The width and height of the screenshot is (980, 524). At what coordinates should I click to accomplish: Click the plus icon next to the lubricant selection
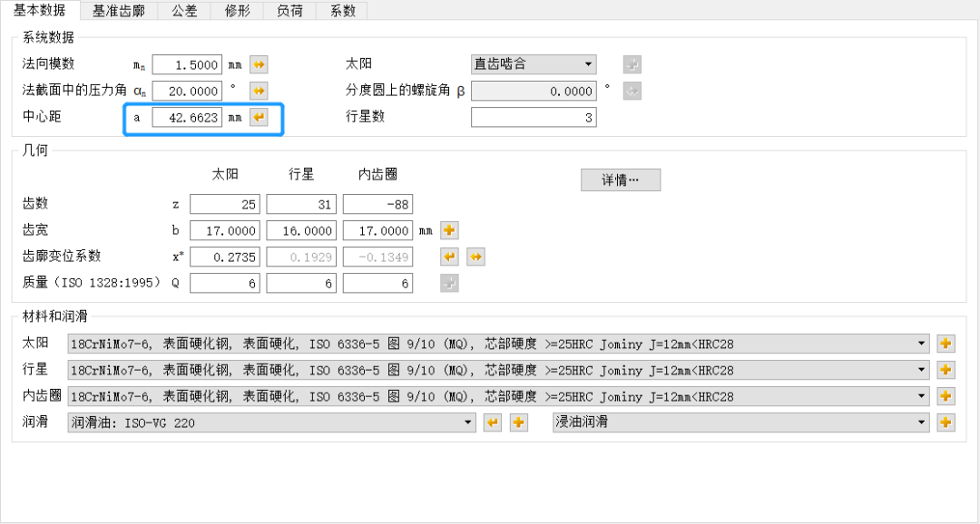pyautogui.click(x=517, y=422)
